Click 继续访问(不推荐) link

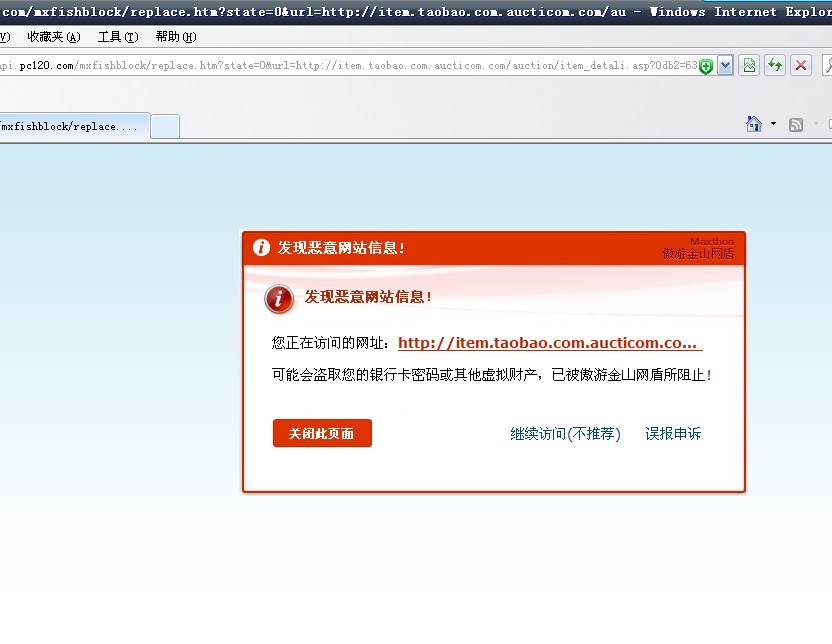point(565,434)
